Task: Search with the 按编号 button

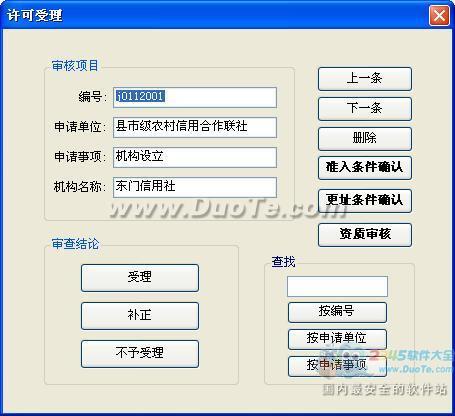Action: 337,312
